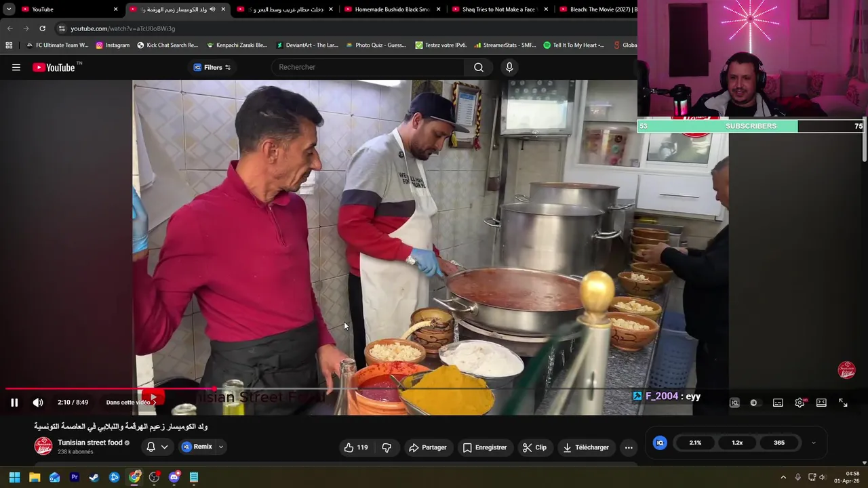The width and height of the screenshot is (868, 488).
Task: Open Steam from the taskbar
Action: coord(94,477)
